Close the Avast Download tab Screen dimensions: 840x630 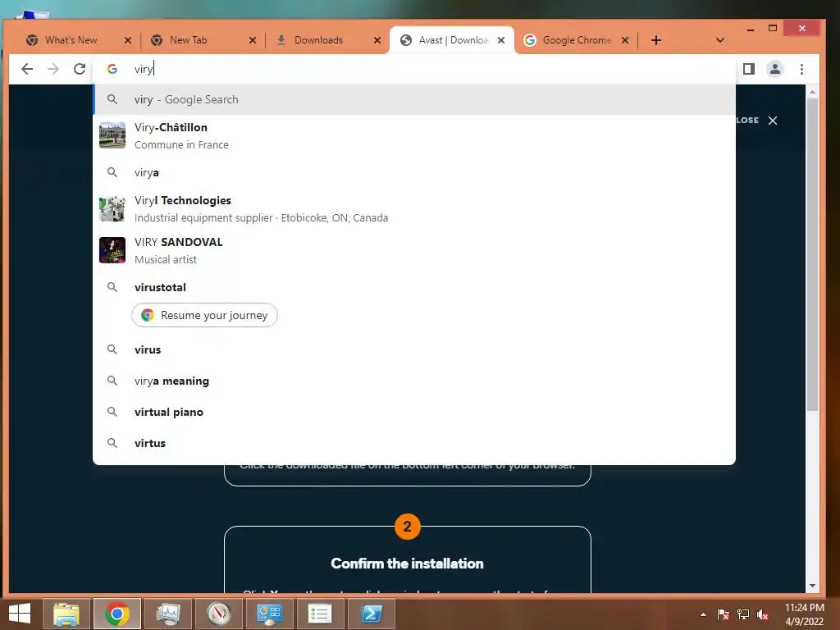(501, 40)
